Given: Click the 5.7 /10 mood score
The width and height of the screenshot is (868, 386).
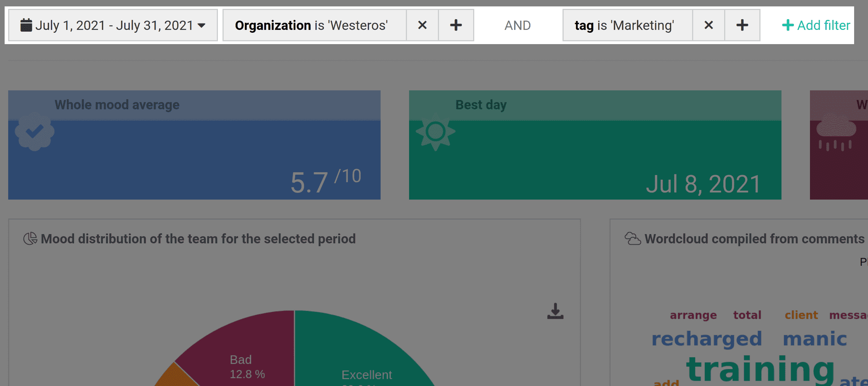Looking at the screenshot, I should click(326, 181).
